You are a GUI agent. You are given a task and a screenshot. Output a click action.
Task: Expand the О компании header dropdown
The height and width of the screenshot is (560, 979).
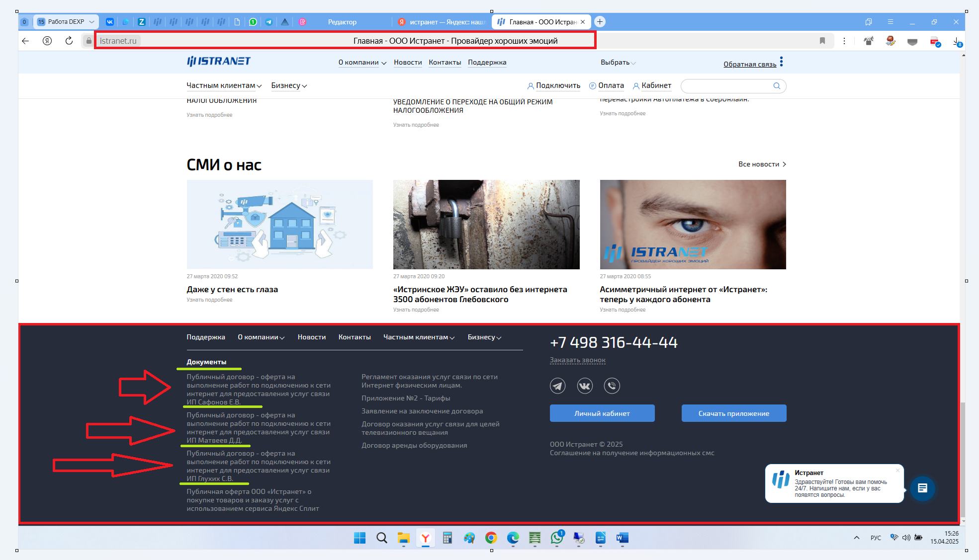[362, 63]
